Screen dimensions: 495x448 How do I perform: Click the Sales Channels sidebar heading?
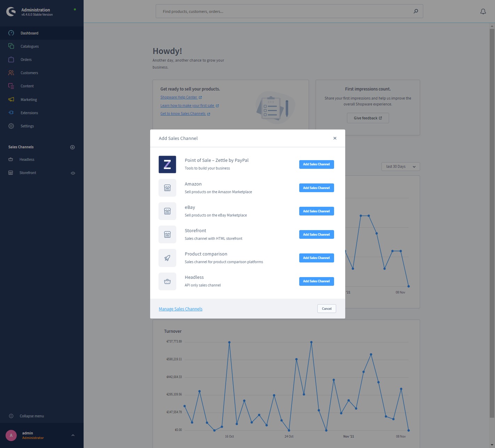(x=21, y=147)
